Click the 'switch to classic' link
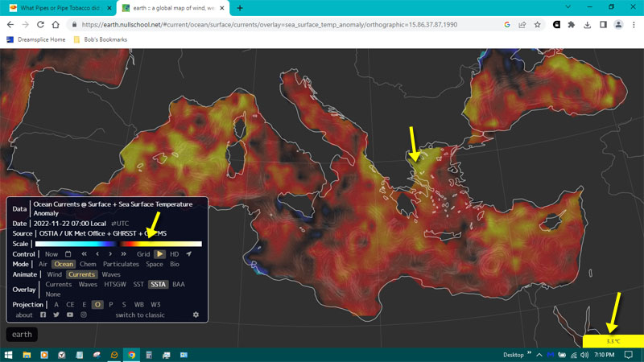The height and width of the screenshot is (362, 644). tap(140, 315)
